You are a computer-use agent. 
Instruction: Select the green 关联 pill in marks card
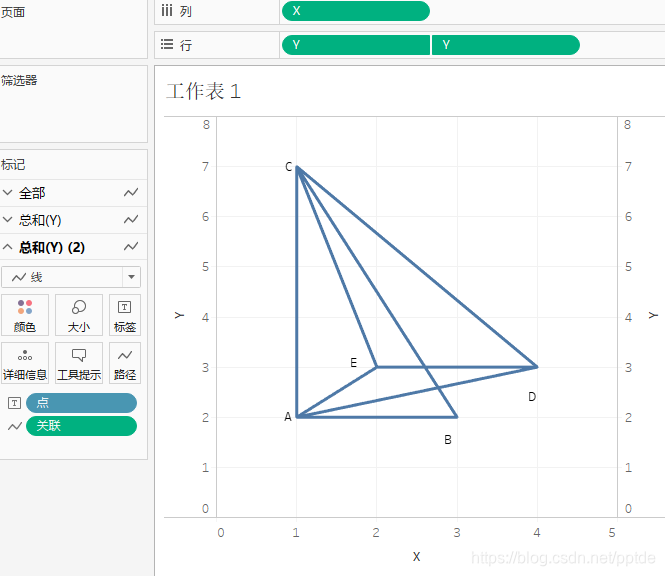click(x=81, y=426)
